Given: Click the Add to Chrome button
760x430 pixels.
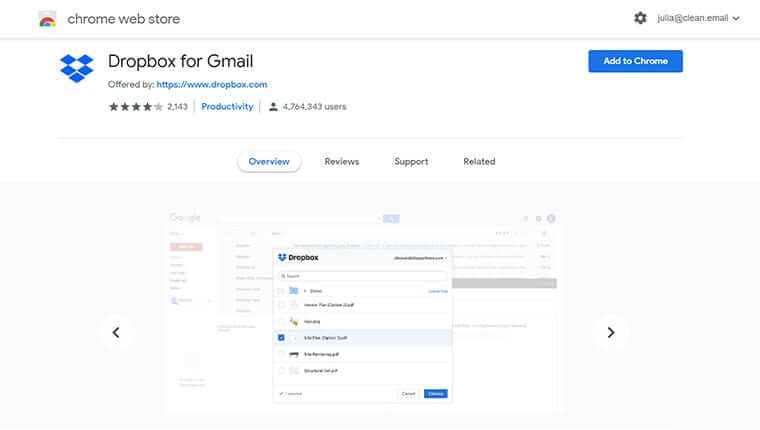Looking at the screenshot, I should [635, 61].
